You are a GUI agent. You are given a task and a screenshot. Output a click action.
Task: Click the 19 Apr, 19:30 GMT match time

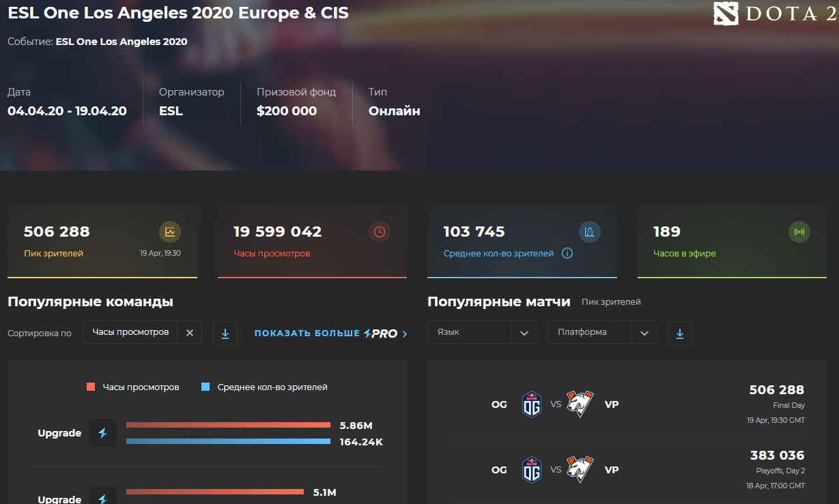click(776, 420)
